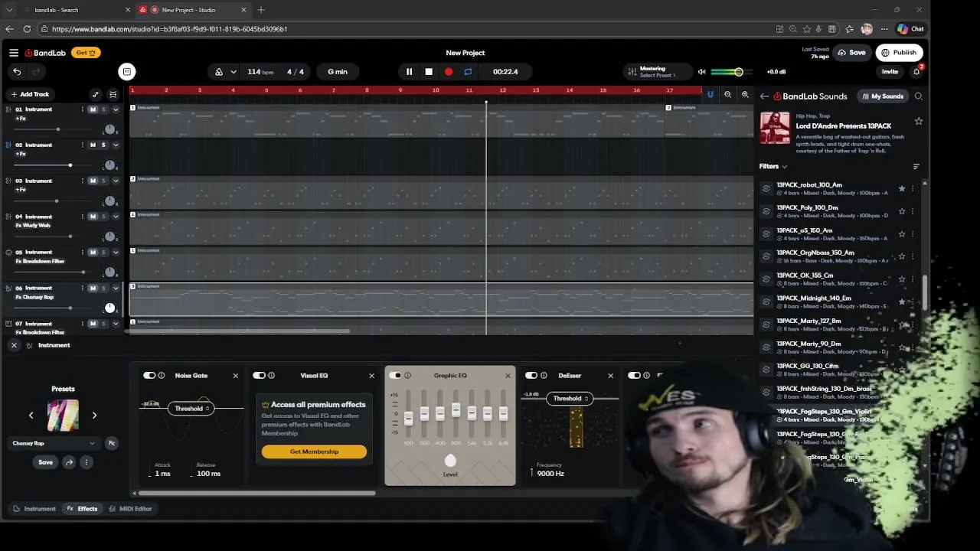Turn the track 06 pan knob
The height and width of the screenshot is (551, 980).
point(109,308)
